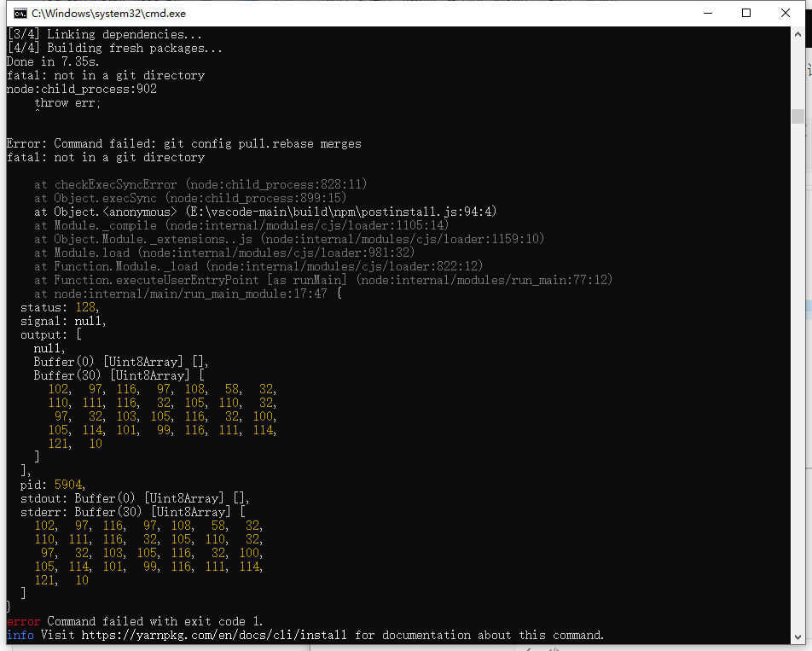Click the cmd.exe icon in title bar
Image resolution: width=812 pixels, height=651 pixels.
pyautogui.click(x=19, y=14)
